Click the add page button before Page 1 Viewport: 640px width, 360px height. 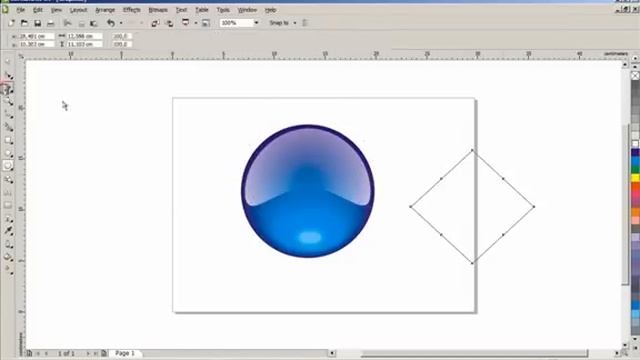pyautogui.click(x=104, y=353)
